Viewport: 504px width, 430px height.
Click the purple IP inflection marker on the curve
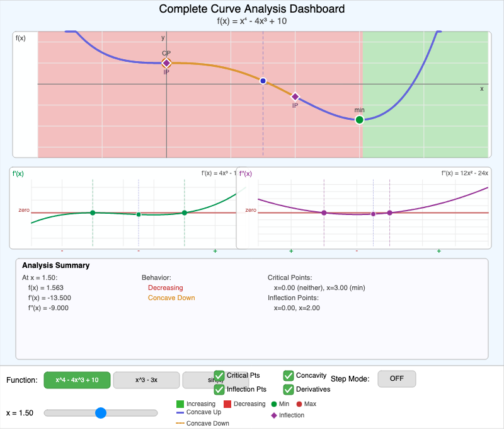[x=295, y=96]
